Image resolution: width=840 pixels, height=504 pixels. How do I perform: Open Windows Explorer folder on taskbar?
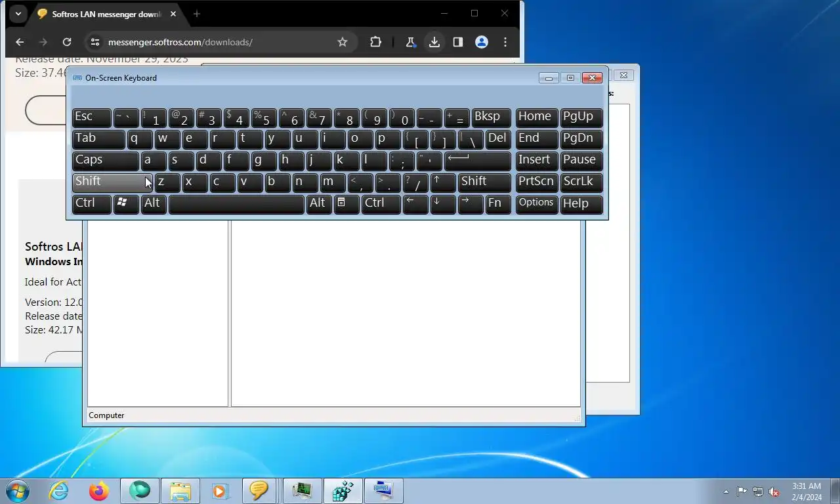(x=180, y=491)
